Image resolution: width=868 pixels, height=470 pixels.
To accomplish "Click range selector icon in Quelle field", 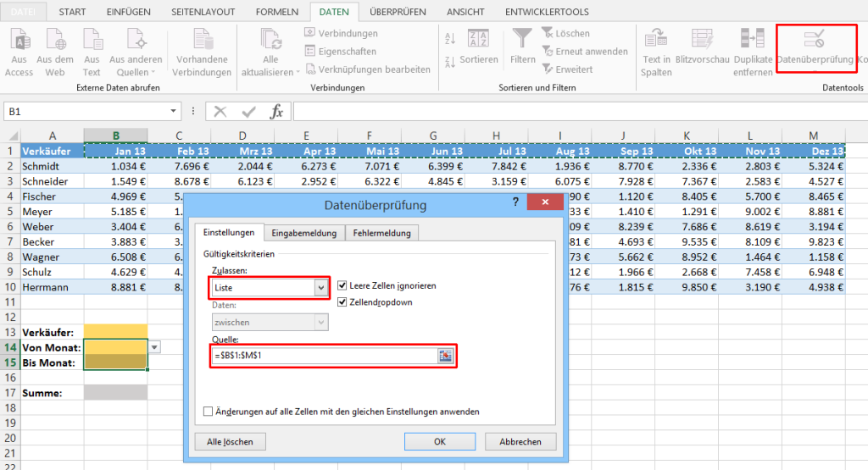I will pyautogui.click(x=445, y=356).
